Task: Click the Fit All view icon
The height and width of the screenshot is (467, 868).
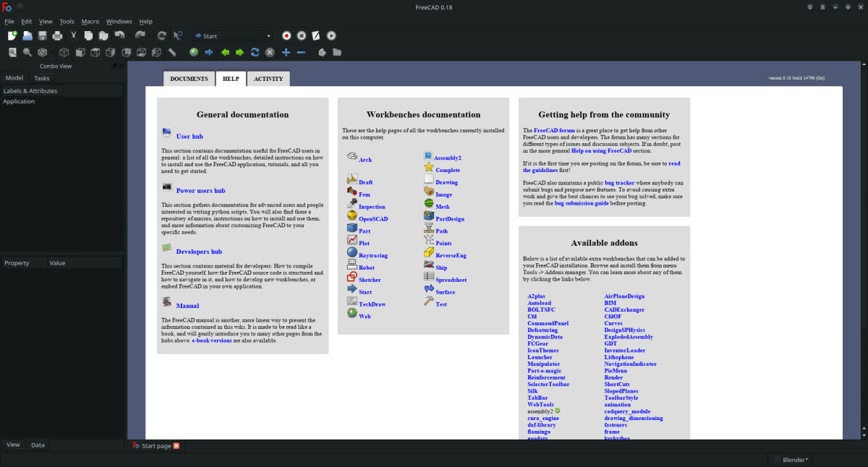Action: pos(12,52)
